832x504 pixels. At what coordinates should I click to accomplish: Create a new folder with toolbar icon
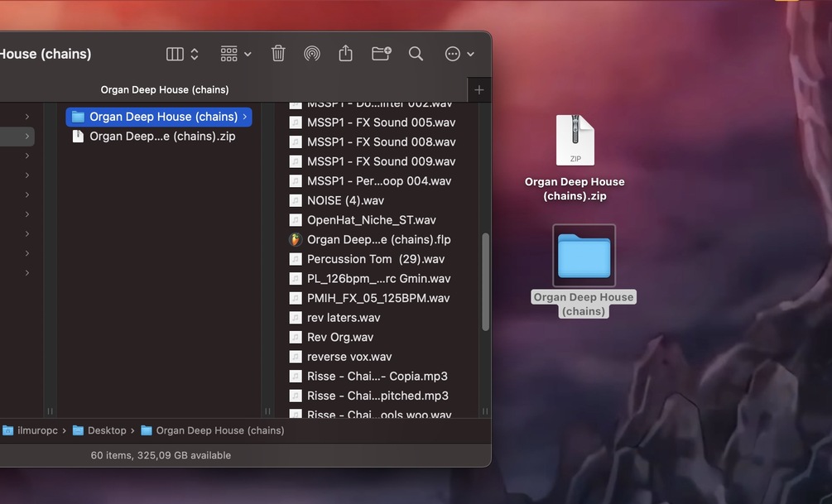coord(381,54)
